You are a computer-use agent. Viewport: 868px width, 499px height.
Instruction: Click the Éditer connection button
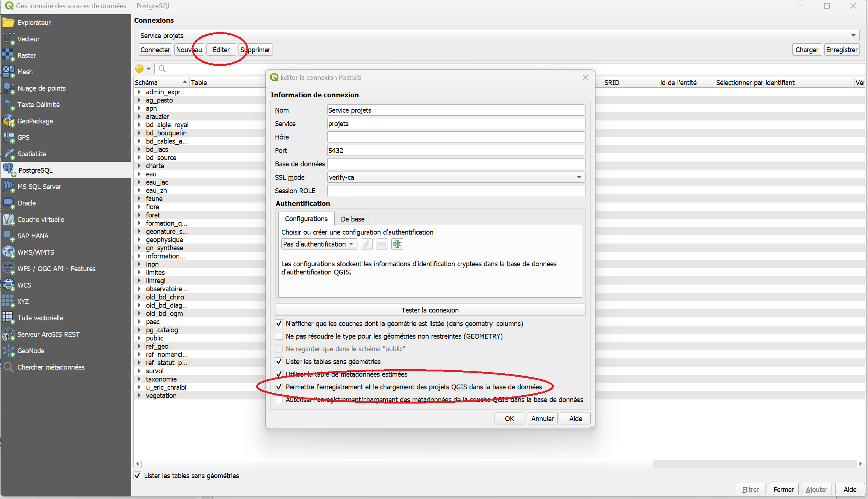click(x=221, y=50)
